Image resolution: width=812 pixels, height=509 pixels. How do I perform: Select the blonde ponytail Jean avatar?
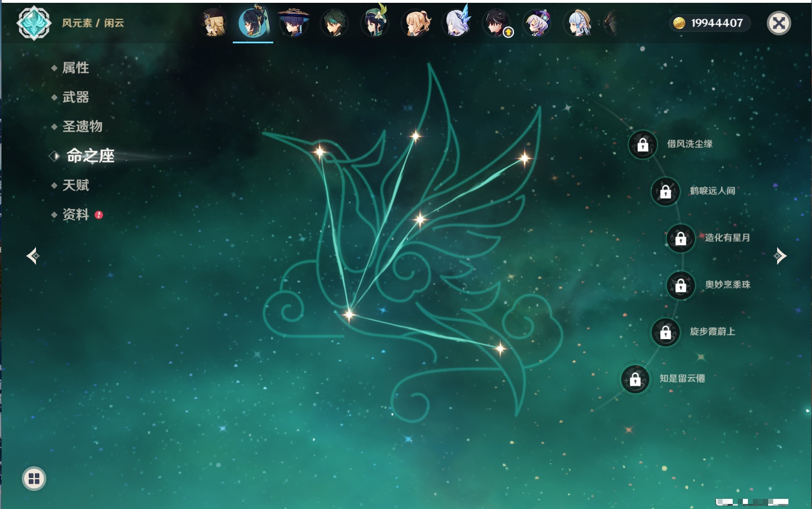pyautogui.click(x=416, y=23)
